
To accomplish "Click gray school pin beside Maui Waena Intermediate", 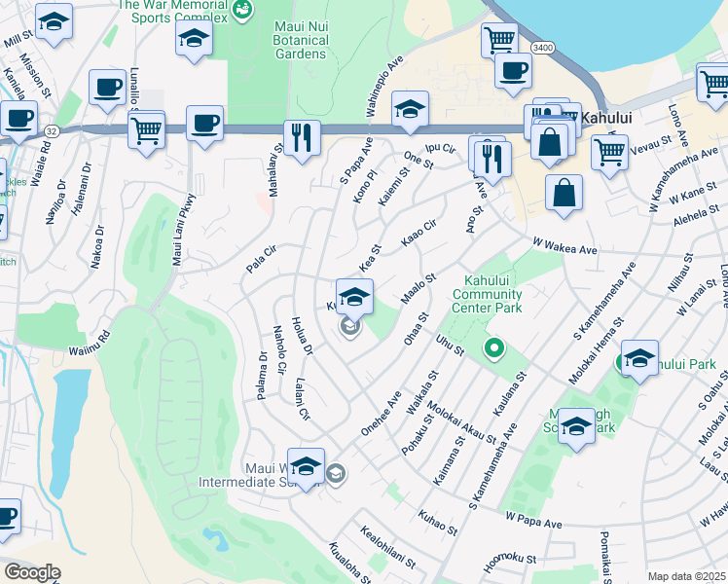I will coord(336,474).
